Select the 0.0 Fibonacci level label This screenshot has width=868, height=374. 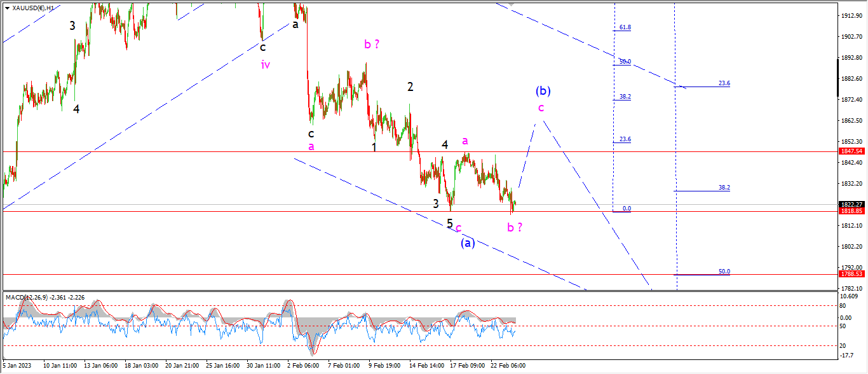tap(627, 208)
